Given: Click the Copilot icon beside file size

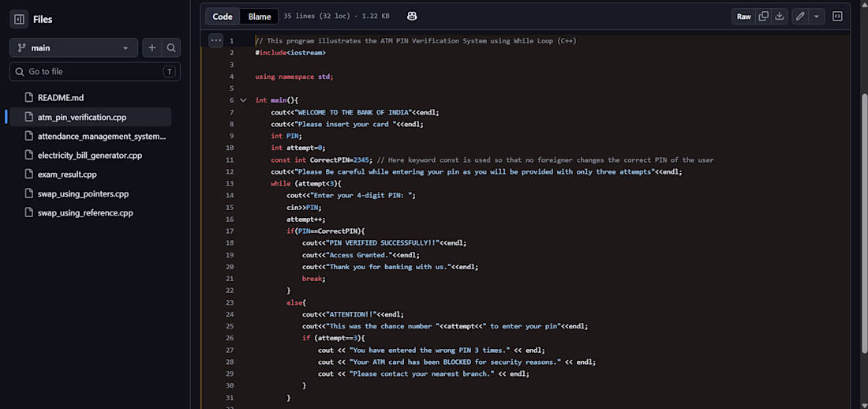Looking at the screenshot, I should (412, 16).
